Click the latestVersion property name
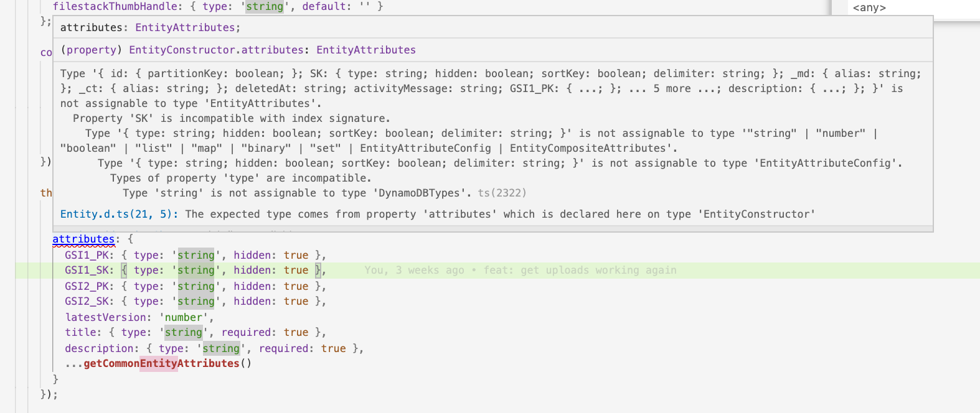This screenshot has width=980, height=413. pos(105,317)
